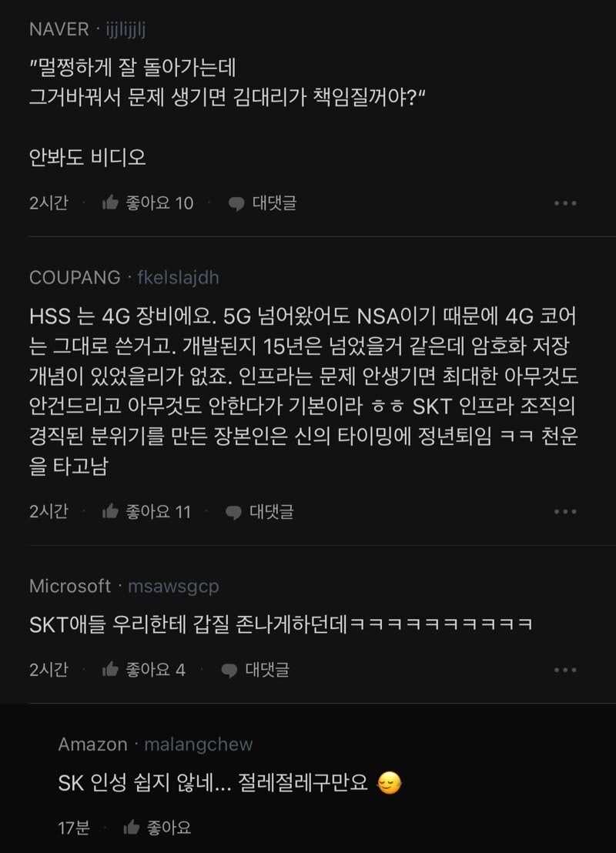Tap the 대댓글 label under COUPANG comment
The height and width of the screenshot is (853, 616).
[272, 511]
